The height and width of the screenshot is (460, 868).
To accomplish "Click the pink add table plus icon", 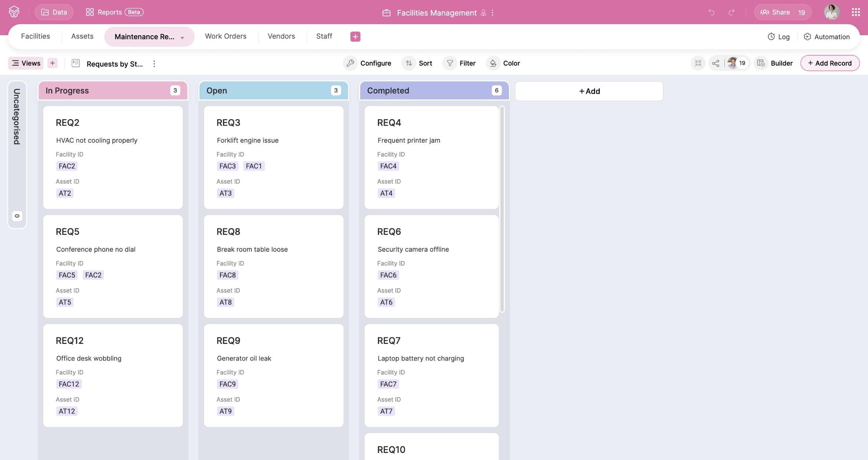I will tap(355, 36).
